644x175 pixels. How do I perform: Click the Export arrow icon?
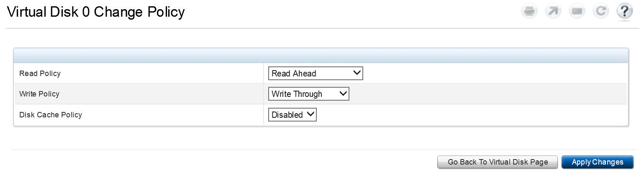pyautogui.click(x=553, y=11)
